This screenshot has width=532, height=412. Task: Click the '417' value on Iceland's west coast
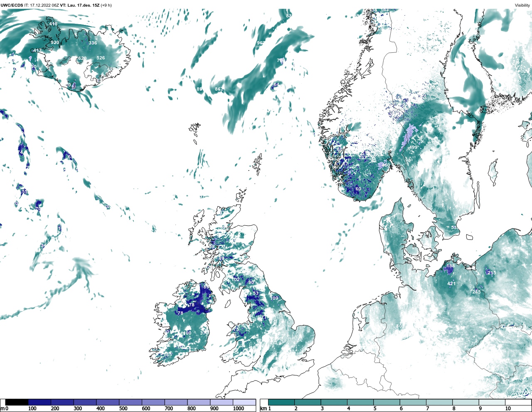38,51
